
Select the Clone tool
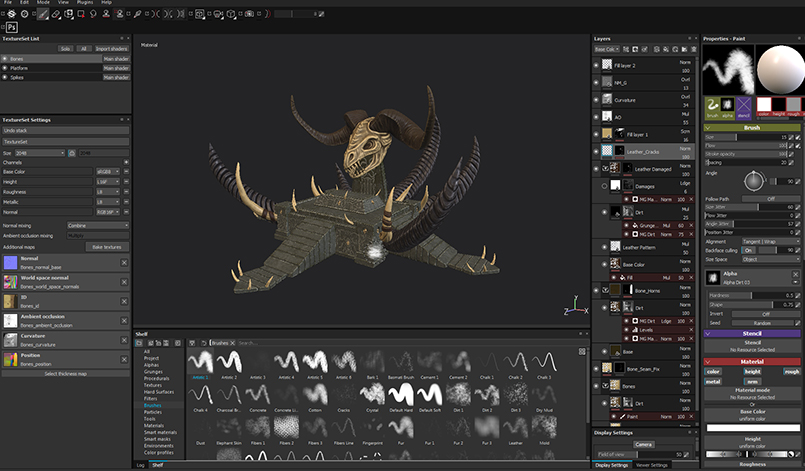pos(106,14)
